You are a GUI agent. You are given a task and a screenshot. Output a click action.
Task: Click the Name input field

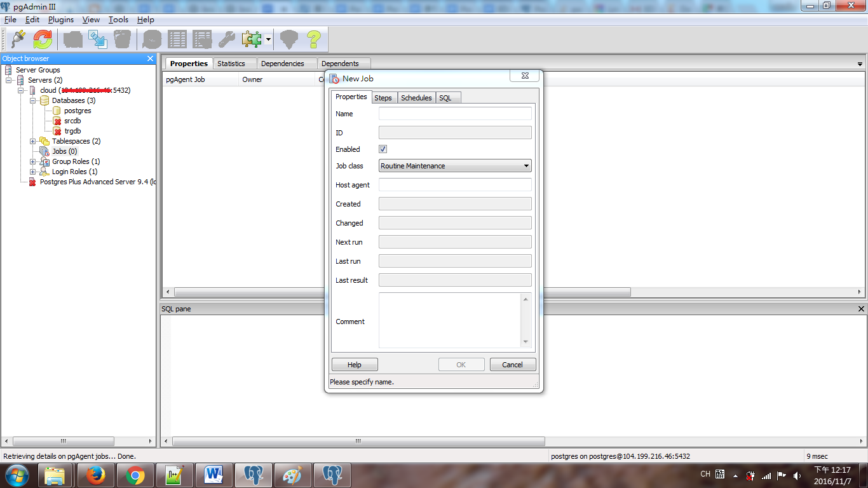(455, 114)
